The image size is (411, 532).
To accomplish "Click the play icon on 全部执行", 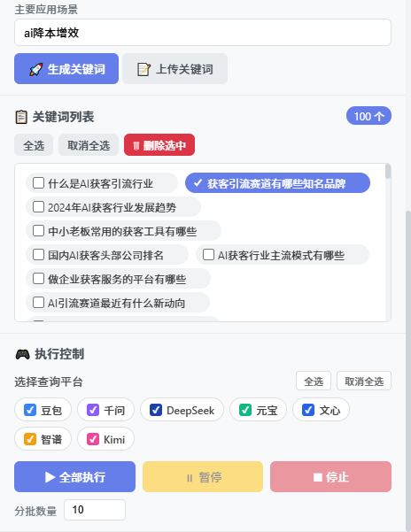I will click(x=50, y=477).
